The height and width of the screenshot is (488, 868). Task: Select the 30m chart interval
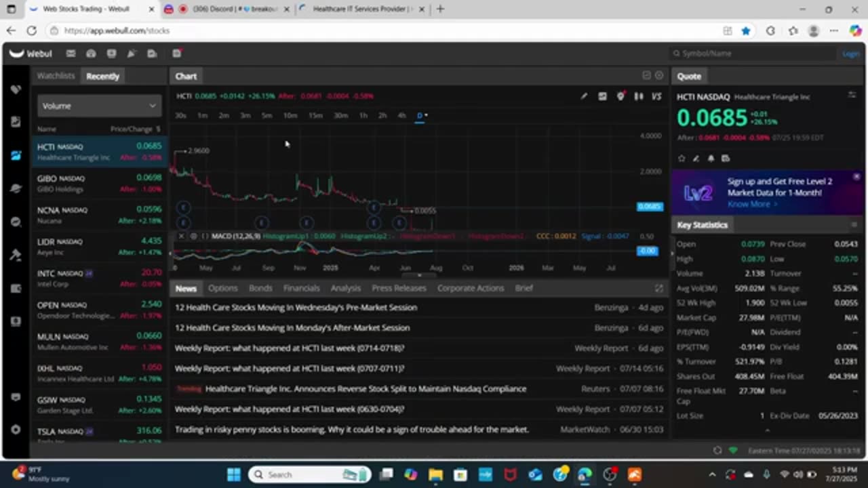pos(340,115)
